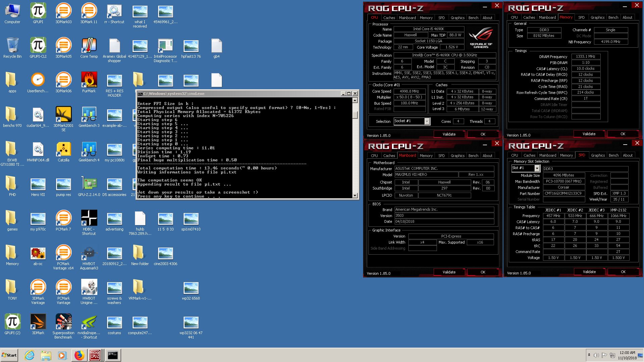Click Validate in SPD tab window

(x=589, y=272)
